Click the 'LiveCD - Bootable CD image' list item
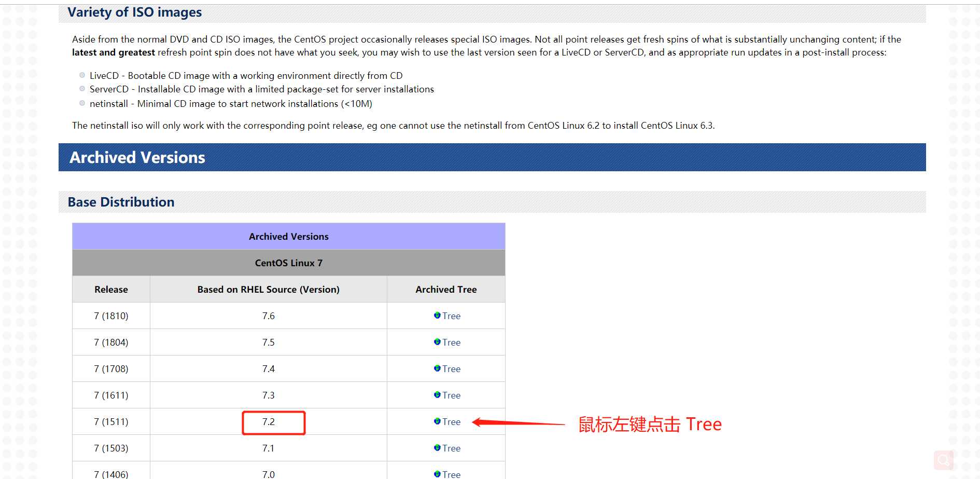This screenshot has height=479, width=980. tap(246, 76)
